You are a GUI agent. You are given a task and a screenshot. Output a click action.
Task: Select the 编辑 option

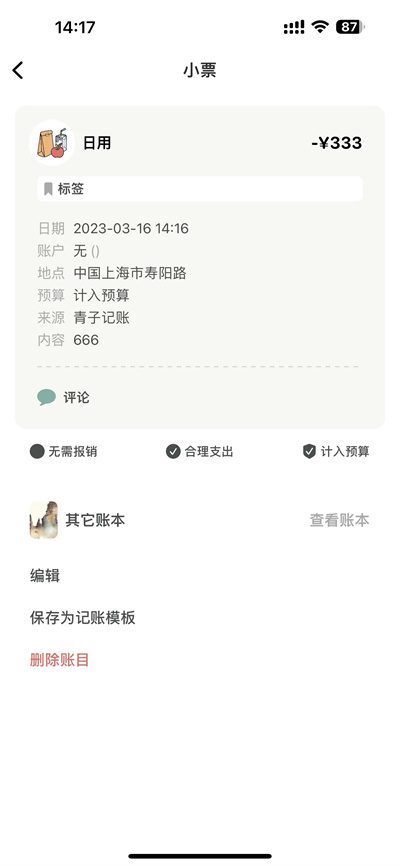tap(45, 576)
